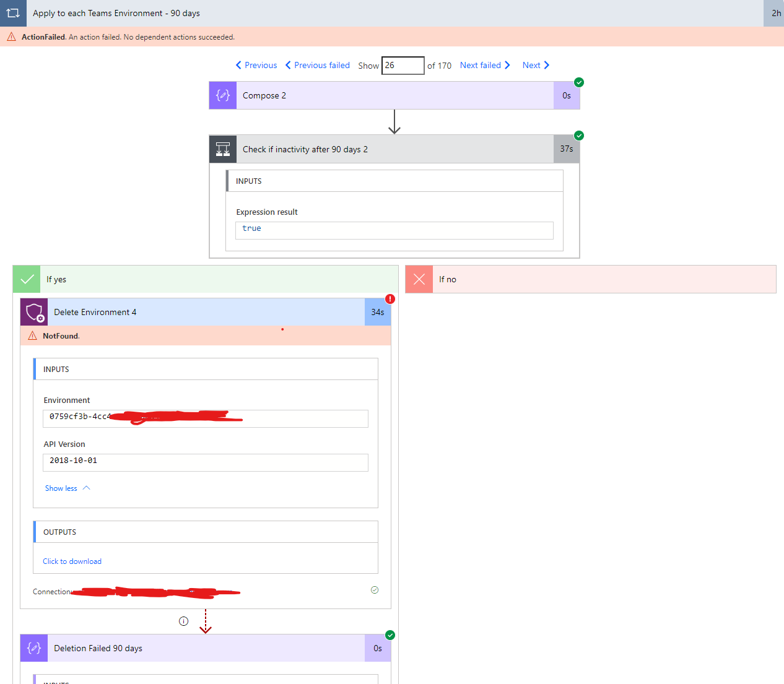Click the green checkmark icon on If yes branch
This screenshot has width=784, height=684.
26,279
